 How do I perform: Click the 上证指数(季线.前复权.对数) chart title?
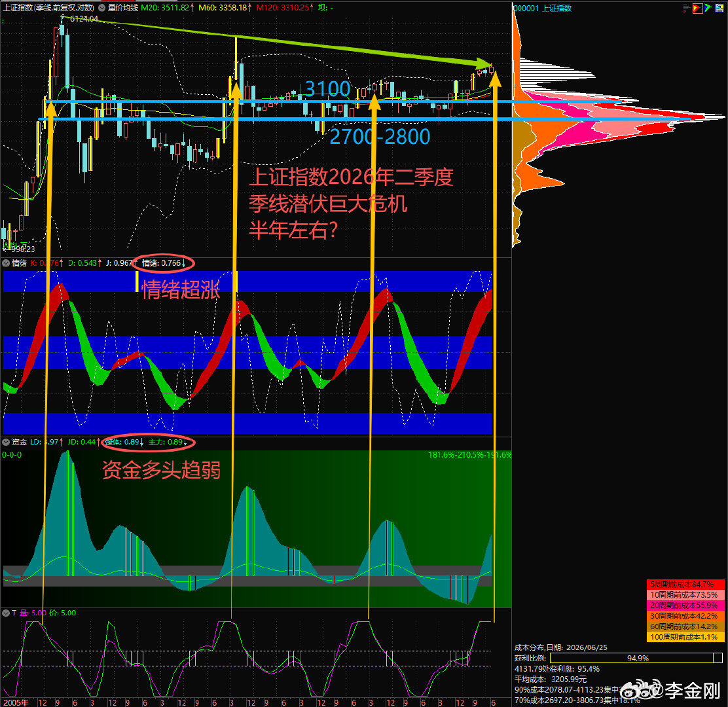tap(48, 7)
